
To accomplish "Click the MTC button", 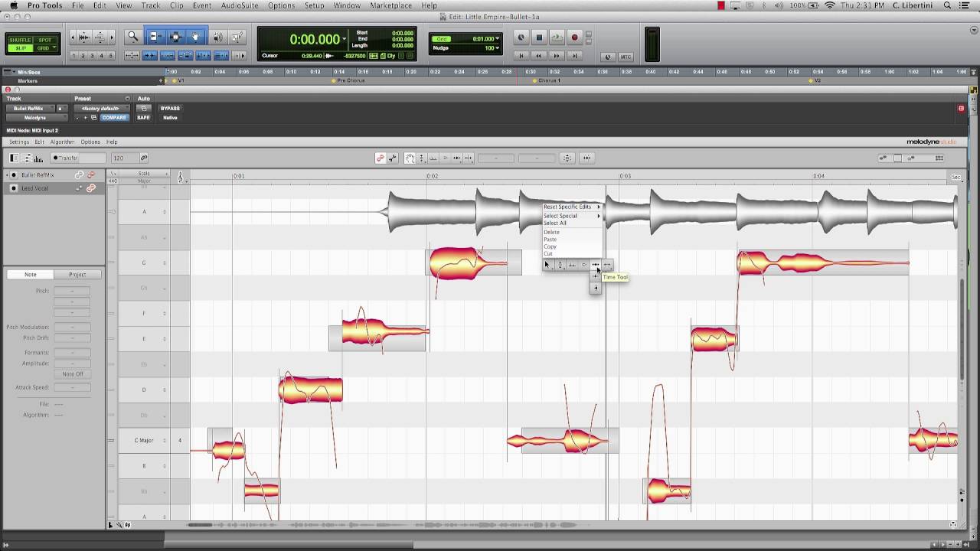I will [626, 57].
